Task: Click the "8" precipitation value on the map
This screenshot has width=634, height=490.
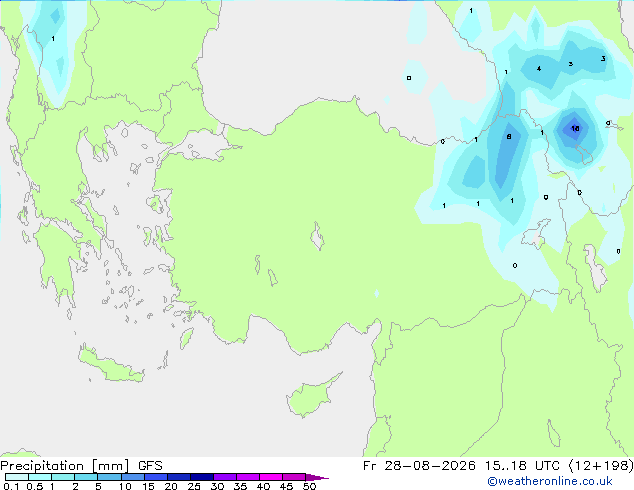Action: pyautogui.click(x=509, y=137)
